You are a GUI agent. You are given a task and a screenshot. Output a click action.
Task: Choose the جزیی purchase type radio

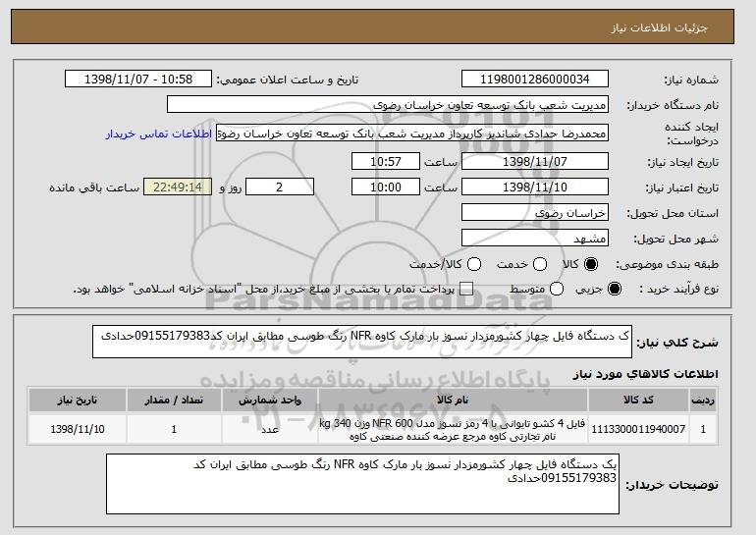click(x=615, y=289)
